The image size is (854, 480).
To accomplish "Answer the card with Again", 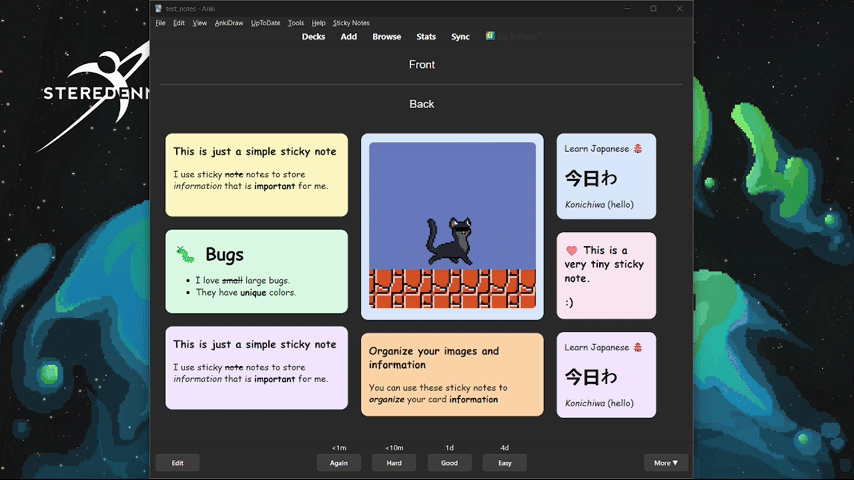I will click(x=339, y=463).
